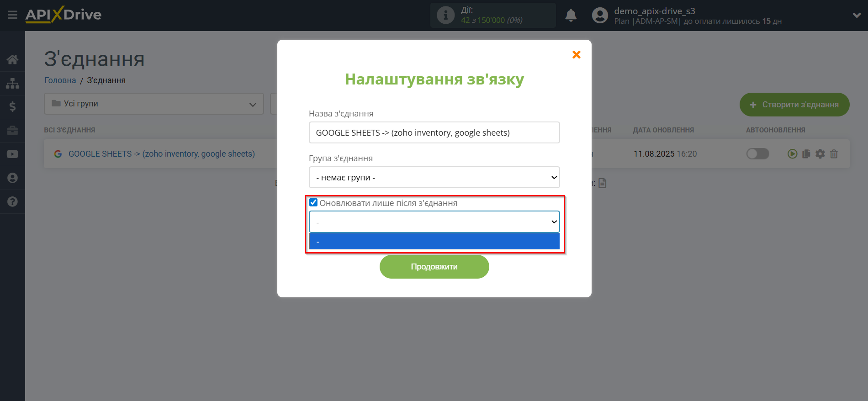Click the 'АВТООНОВЛЕННЯ' column header
Screen dimensions: 868x401
point(776,130)
